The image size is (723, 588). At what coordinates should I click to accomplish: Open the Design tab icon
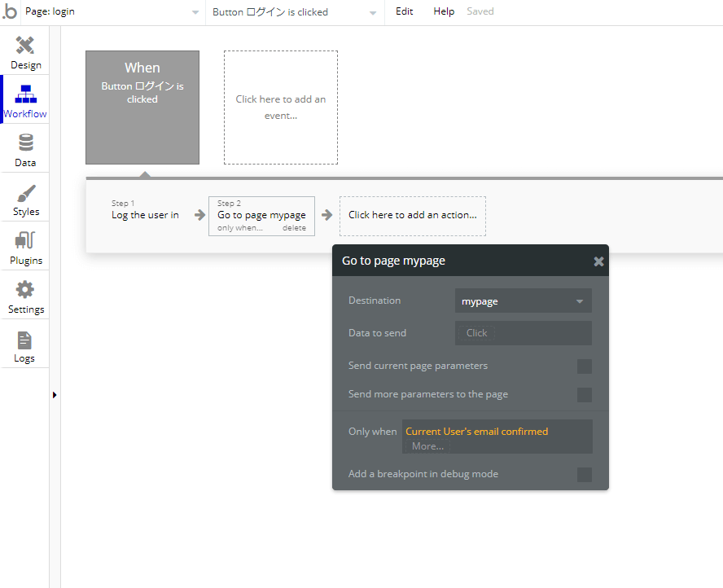pos(25,45)
